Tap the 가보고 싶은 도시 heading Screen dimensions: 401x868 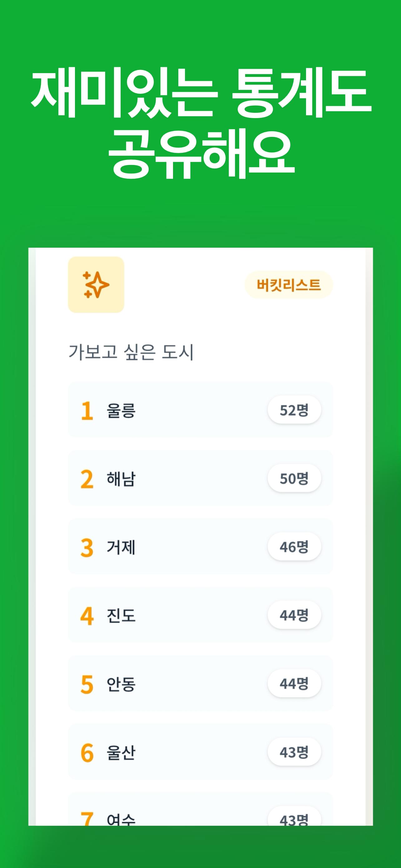pos(131,352)
